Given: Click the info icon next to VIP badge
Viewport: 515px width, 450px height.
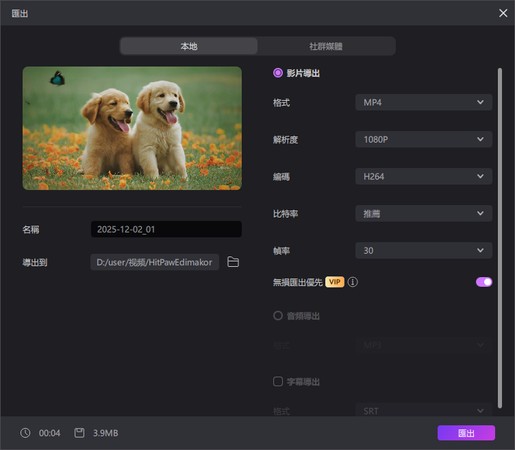Looking at the screenshot, I should click(x=353, y=282).
